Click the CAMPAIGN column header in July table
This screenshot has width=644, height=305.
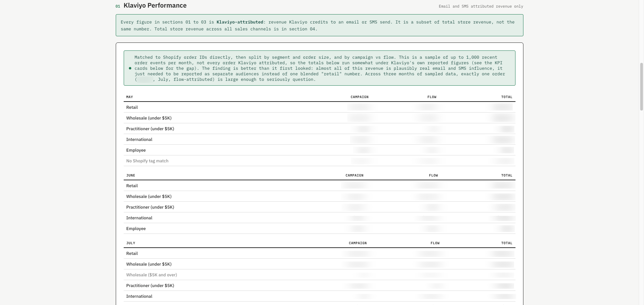(x=358, y=243)
